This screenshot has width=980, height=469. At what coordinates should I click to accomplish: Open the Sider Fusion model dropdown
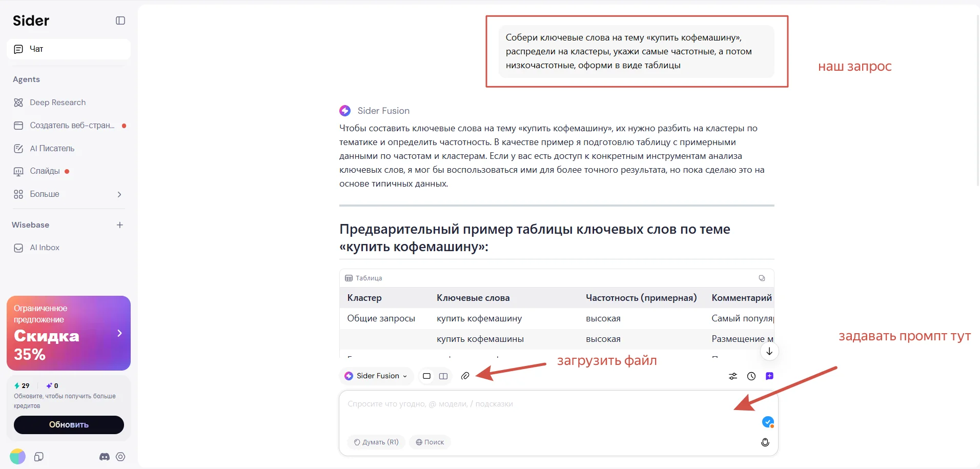coord(376,376)
